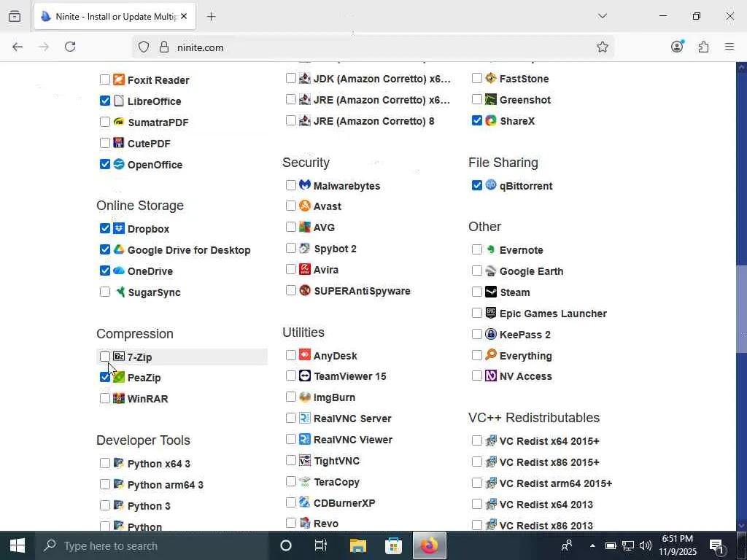Open a new browser tab
Viewport: 747px width, 560px height.
click(211, 17)
